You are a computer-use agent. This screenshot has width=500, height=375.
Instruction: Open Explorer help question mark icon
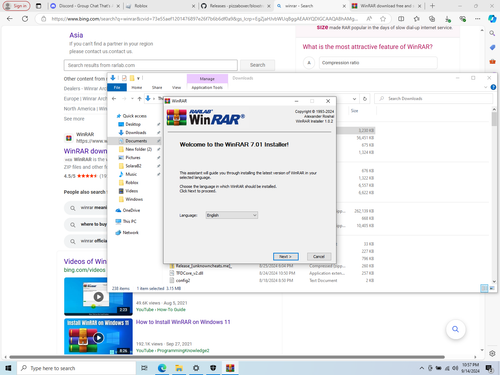point(493,87)
